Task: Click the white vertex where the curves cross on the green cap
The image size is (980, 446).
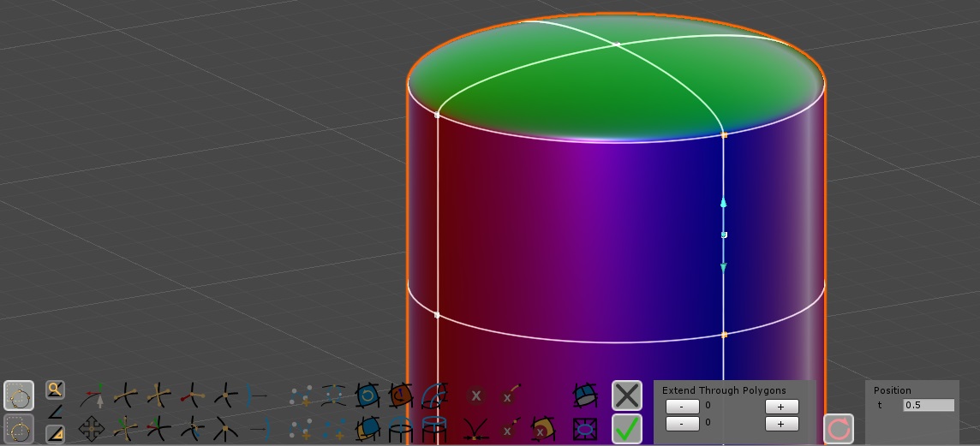Action: (x=617, y=45)
